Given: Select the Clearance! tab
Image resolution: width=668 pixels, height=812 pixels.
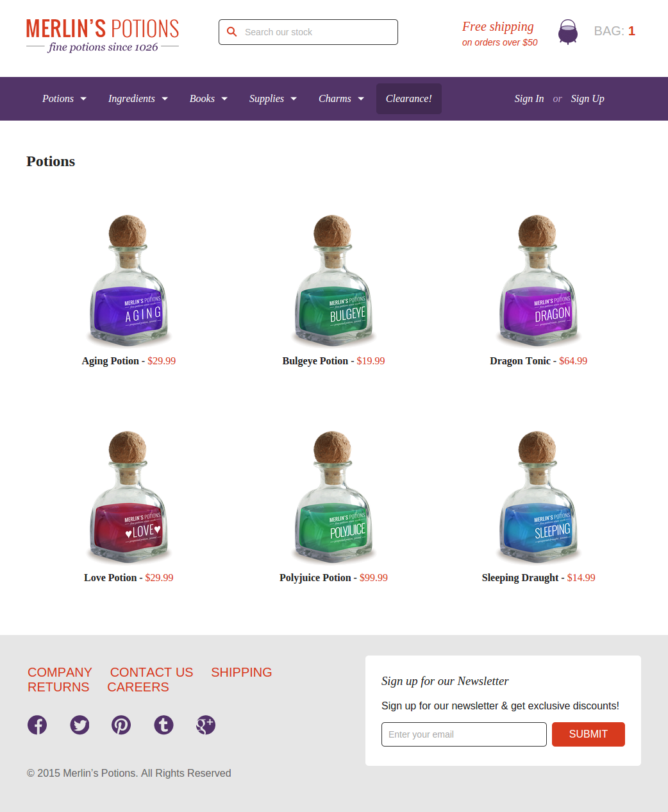Looking at the screenshot, I should (409, 99).
